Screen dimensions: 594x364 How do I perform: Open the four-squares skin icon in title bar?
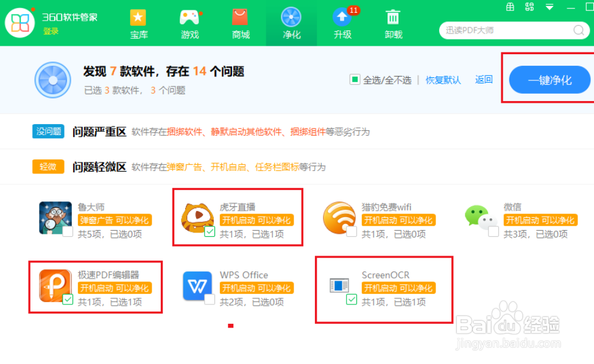pyautogui.click(x=529, y=7)
